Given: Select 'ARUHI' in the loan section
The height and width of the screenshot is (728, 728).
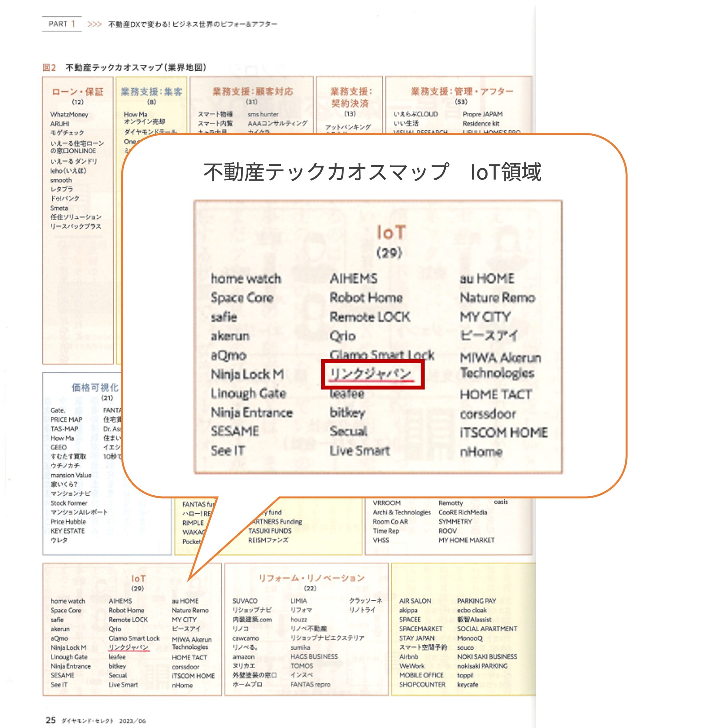Looking at the screenshot, I should coord(60,124).
